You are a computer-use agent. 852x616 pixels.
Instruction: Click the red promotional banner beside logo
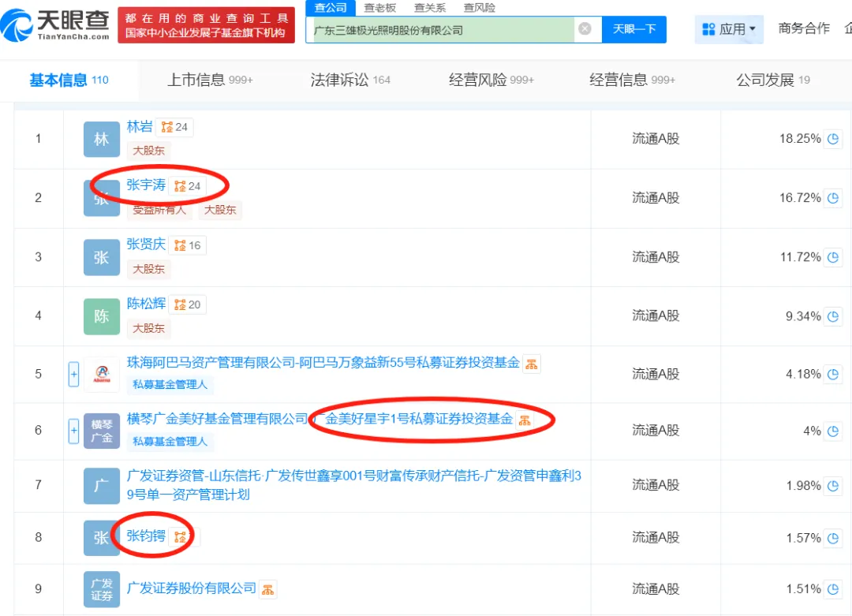[207, 25]
